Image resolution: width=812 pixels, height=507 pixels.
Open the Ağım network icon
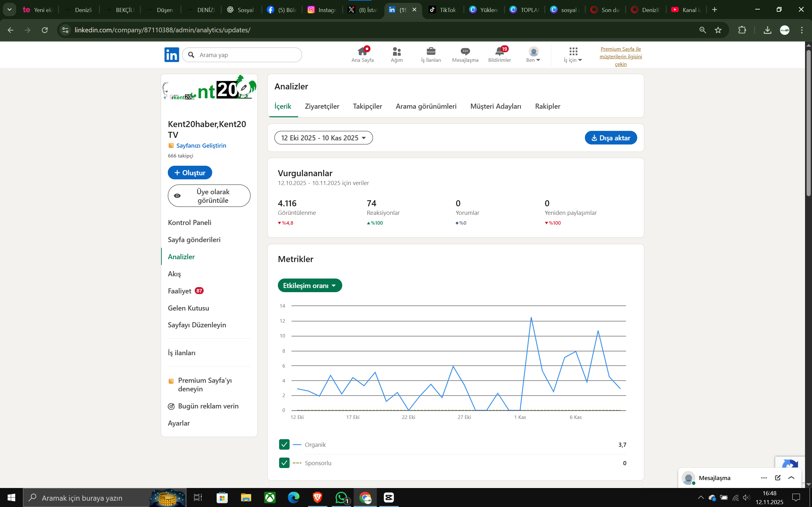396,52
